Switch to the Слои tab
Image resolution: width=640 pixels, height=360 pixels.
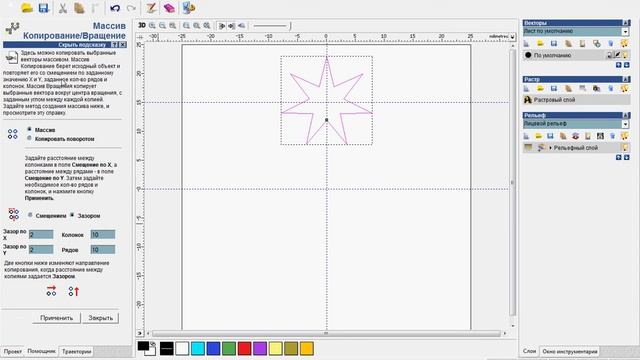[529, 351]
